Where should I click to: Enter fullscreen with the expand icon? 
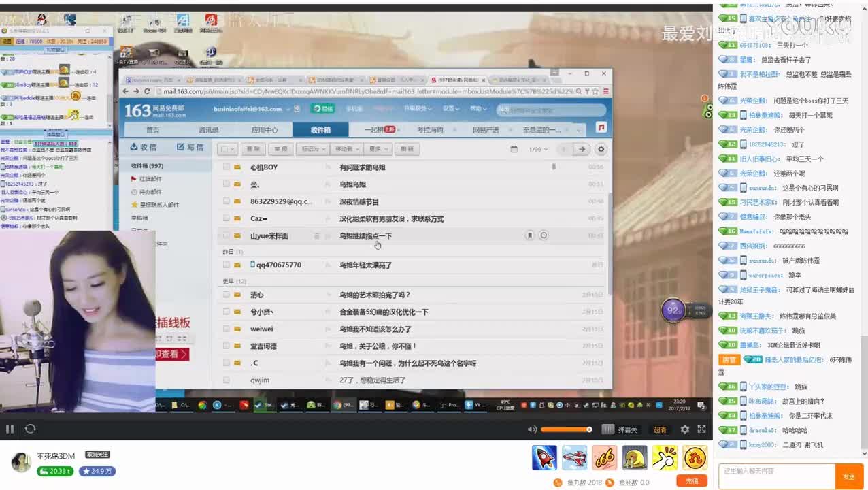[701, 429]
